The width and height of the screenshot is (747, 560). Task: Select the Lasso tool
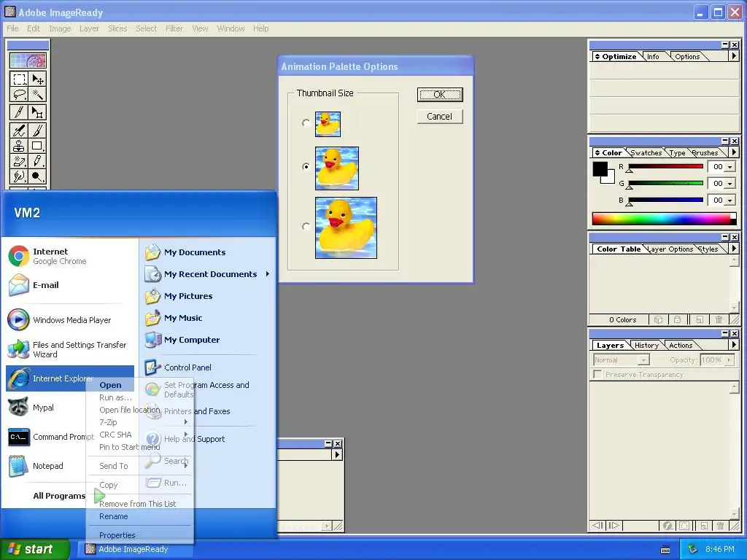click(x=20, y=95)
